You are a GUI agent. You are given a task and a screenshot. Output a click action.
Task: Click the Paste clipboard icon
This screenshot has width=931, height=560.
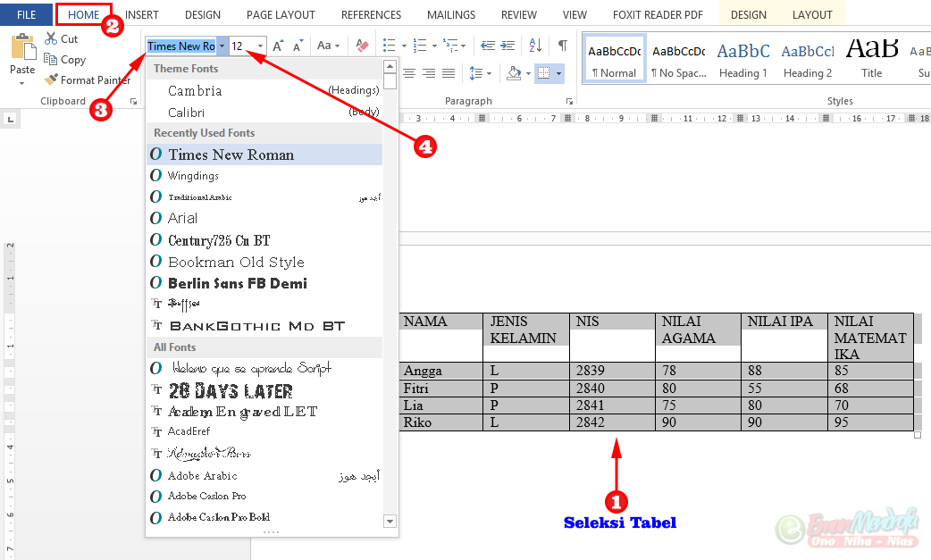coord(23,46)
